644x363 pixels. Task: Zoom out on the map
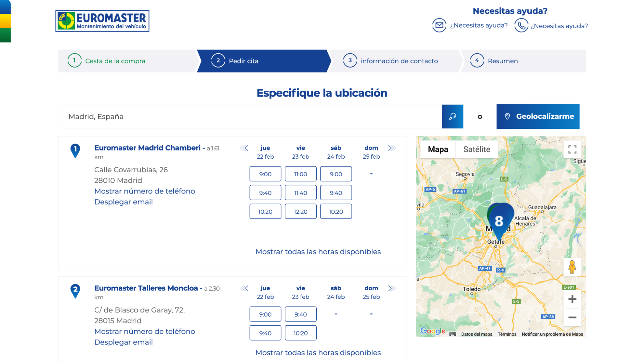point(572,317)
